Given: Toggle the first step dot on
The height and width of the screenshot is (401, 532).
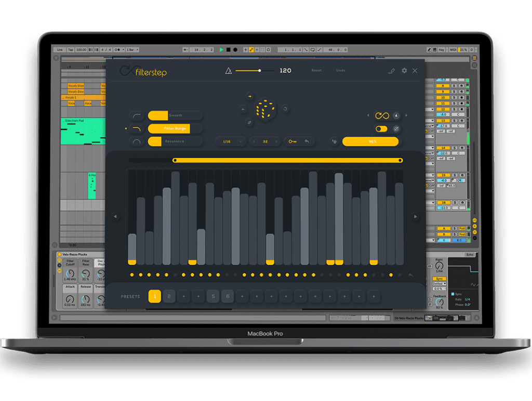Looking at the screenshot, I should [x=132, y=275].
